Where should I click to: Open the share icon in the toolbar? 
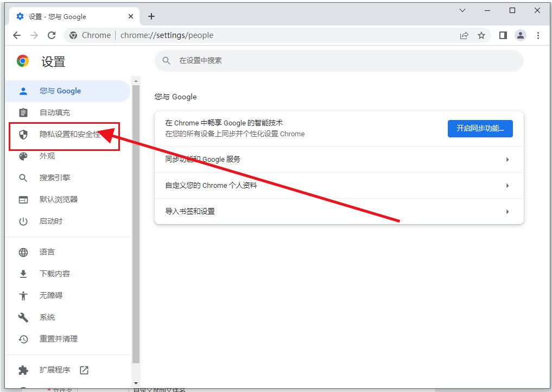(464, 35)
